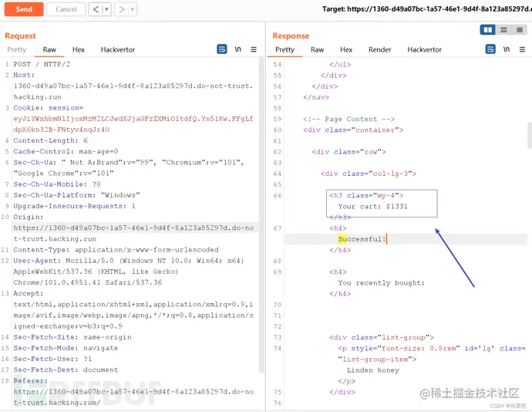Image resolution: width=532 pixels, height=412 pixels.
Task: Open the history-forward dropdown arrow
Action: point(133,9)
